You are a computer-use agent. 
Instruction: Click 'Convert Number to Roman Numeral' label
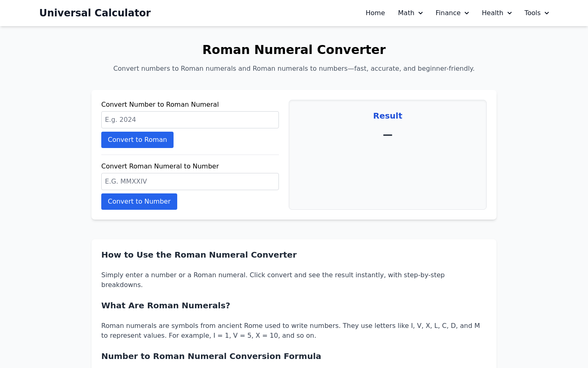tap(160, 104)
